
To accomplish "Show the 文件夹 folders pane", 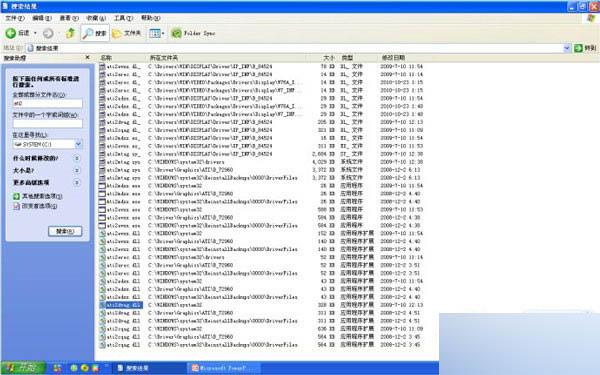I will coord(127,33).
